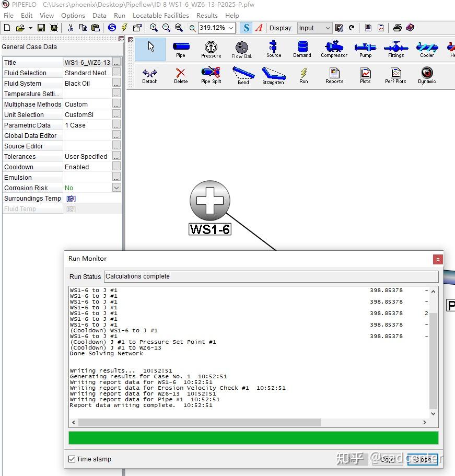This screenshot has width=455, height=476.
Task: Click the Pipe Split tool
Action: click(x=211, y=75)
